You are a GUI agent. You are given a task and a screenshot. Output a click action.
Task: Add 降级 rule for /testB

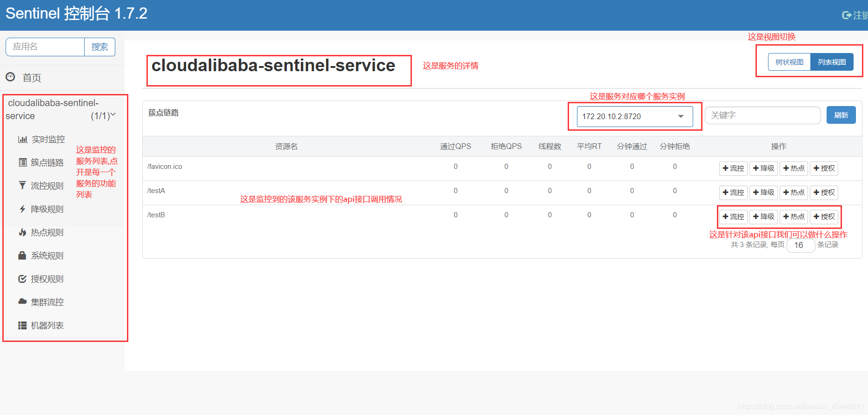coord(763,217)
